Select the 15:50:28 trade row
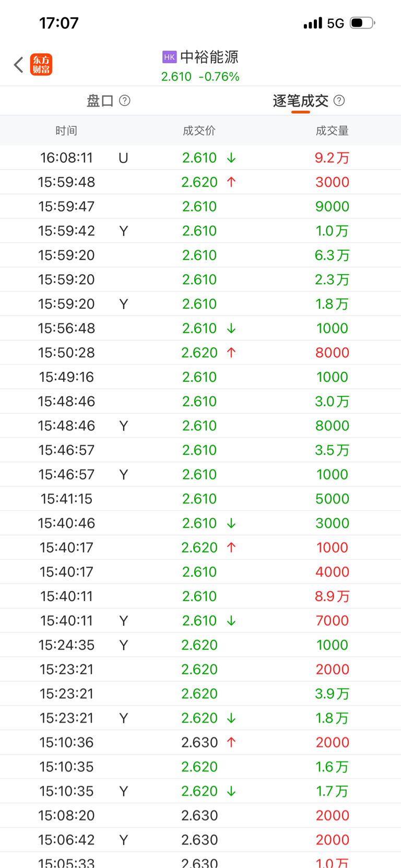The height and width of the screenshot is (868, 401). click(200, 353)
